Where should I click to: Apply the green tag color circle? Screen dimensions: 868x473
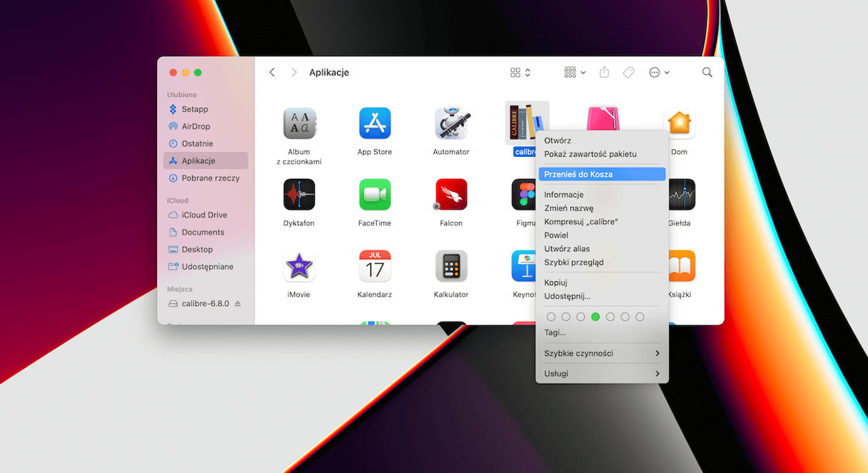pyautogui.click(x=595, y=317)
